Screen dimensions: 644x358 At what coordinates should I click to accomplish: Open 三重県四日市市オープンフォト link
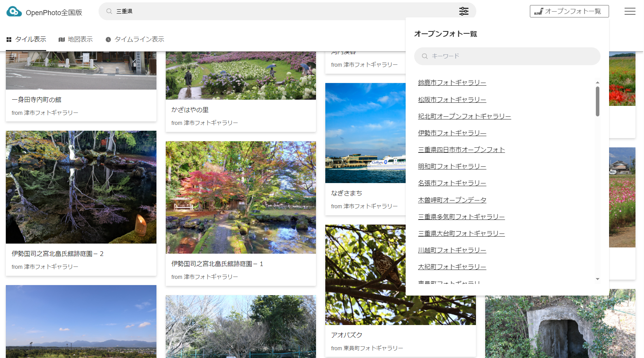[461, 150]
